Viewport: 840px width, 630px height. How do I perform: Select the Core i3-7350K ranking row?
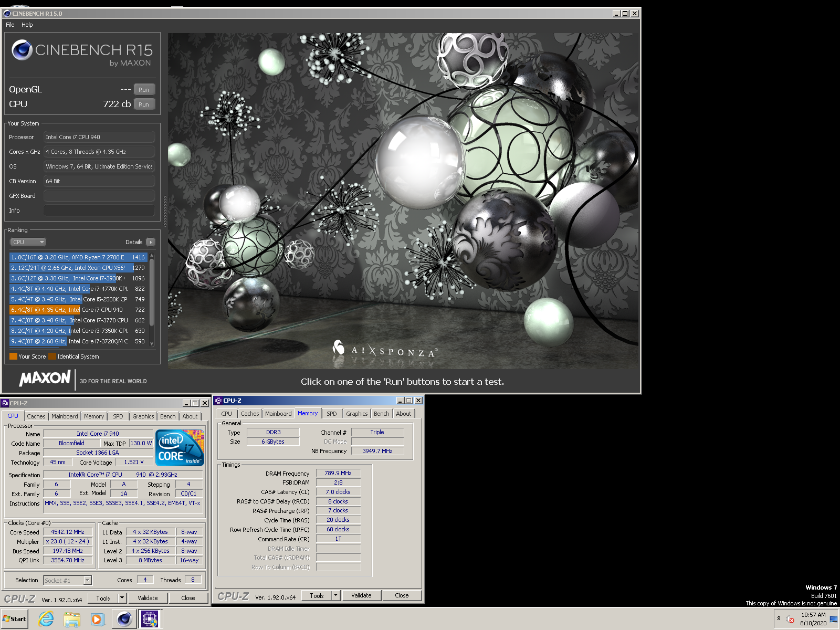coord(78,331)
